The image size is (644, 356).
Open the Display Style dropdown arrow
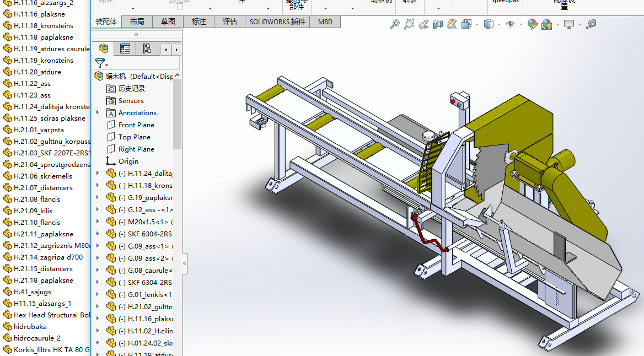[x=498, y=25]
